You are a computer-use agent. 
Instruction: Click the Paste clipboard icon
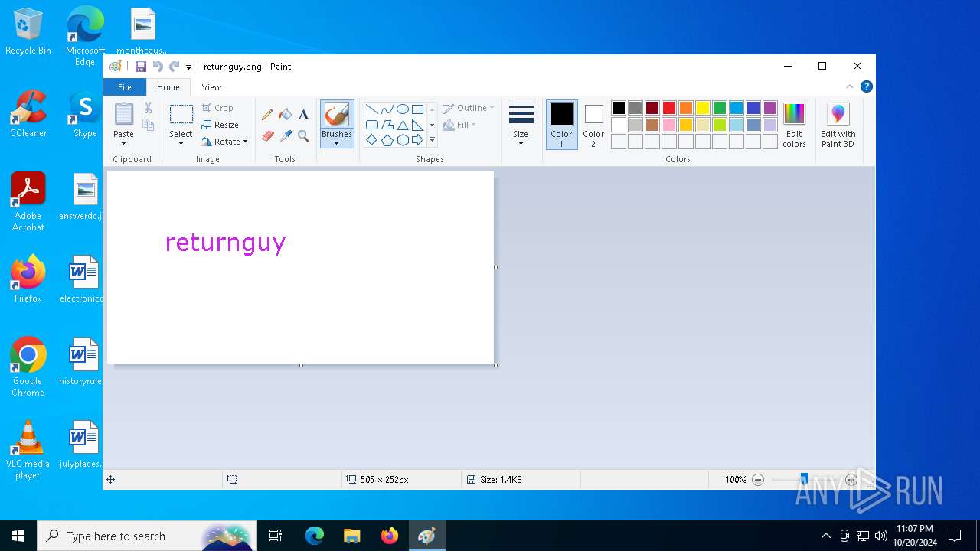coord(124,114)
